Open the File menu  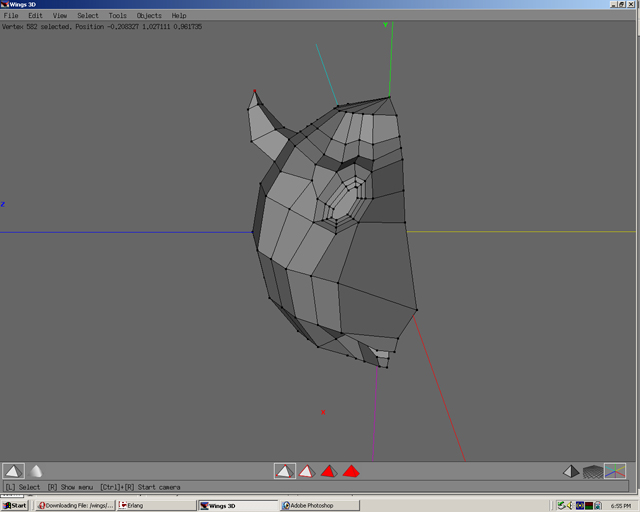pos(11,16)
